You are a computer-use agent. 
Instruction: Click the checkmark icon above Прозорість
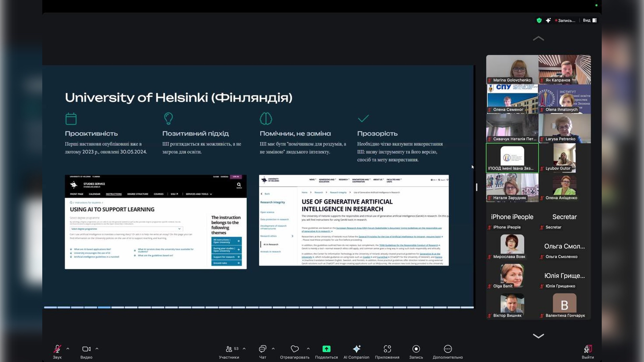(x=363, y=118)
